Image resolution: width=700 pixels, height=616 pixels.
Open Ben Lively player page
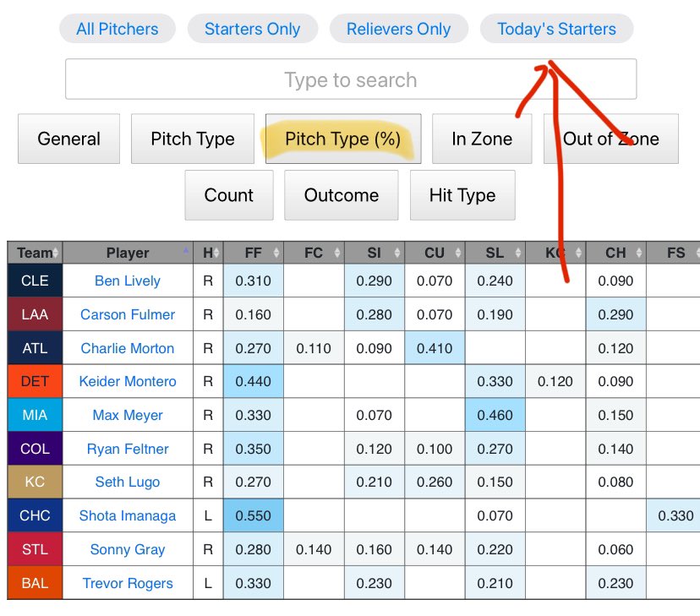click(128, 281)
